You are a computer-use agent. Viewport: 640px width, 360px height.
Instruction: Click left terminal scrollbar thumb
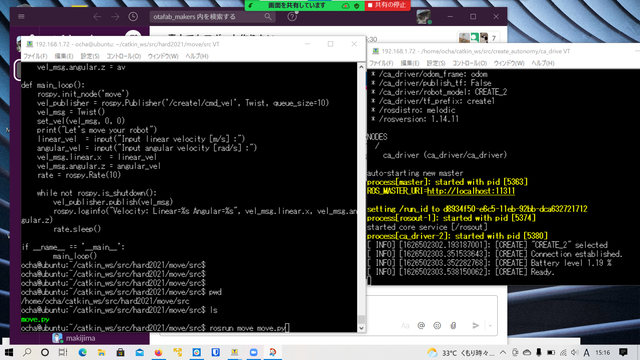pyautogui.click(x=361, y=319)
